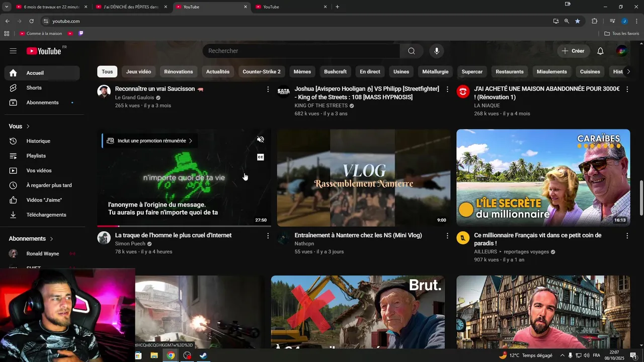Screen dimensions: 644x362
Task: Open more options for La traque video
Action: 268,235
